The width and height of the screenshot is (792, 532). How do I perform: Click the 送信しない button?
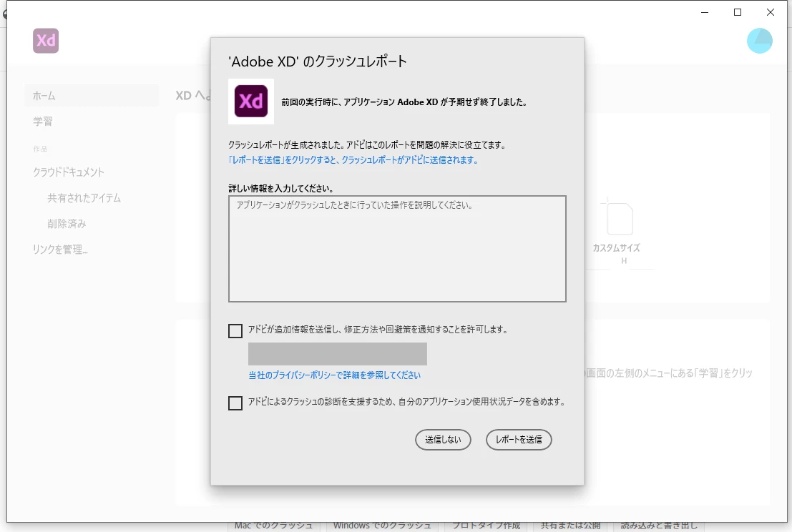[443, 440]
